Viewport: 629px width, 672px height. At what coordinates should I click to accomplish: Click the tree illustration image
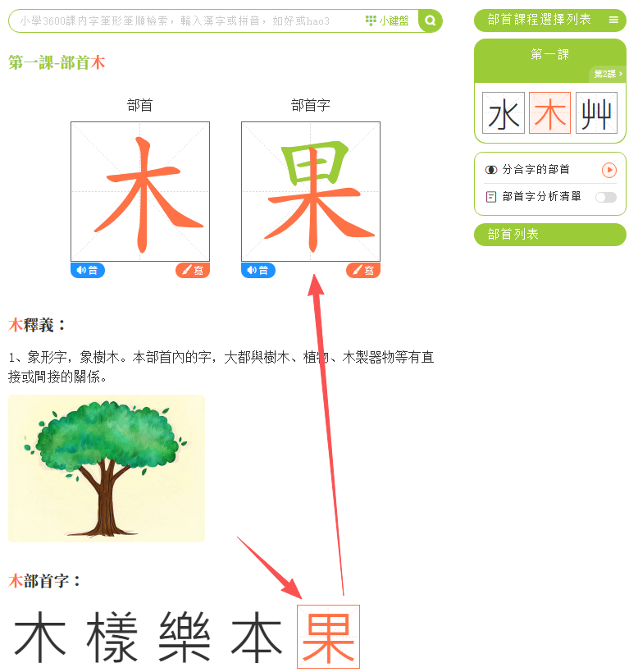click(107, 468)
